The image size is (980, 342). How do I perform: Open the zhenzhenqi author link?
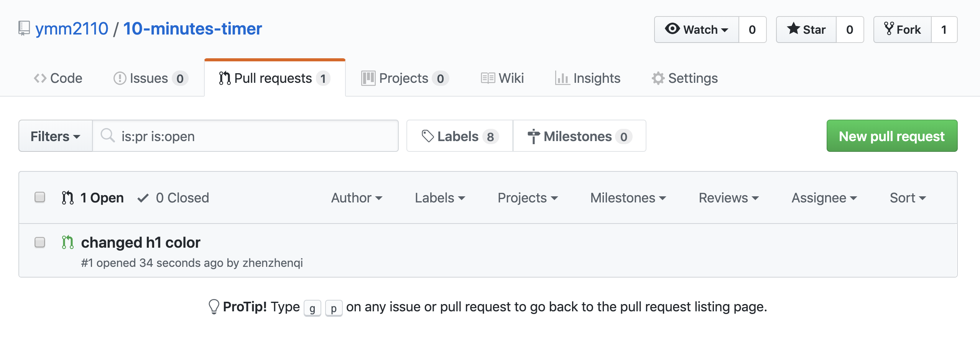pos(273,263)
